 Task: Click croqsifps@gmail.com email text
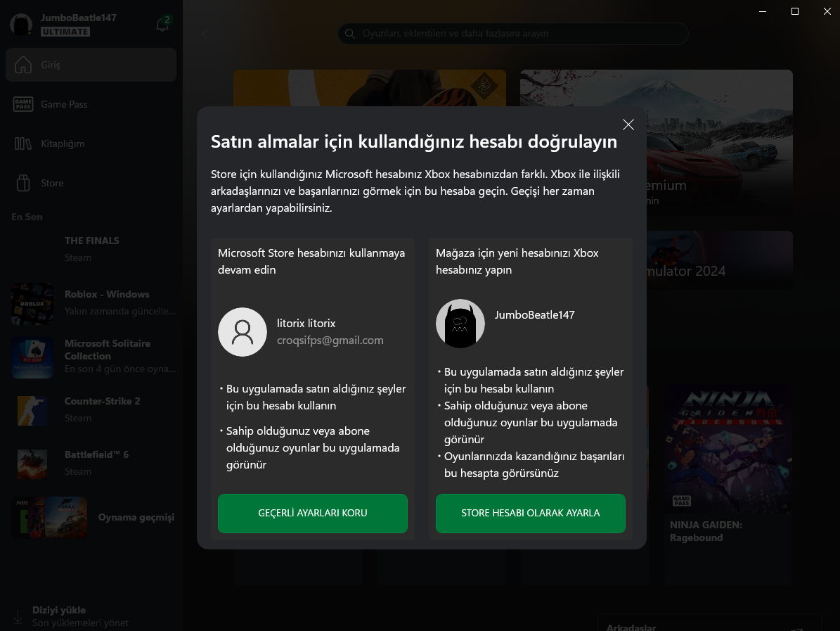tap(330, 340)
